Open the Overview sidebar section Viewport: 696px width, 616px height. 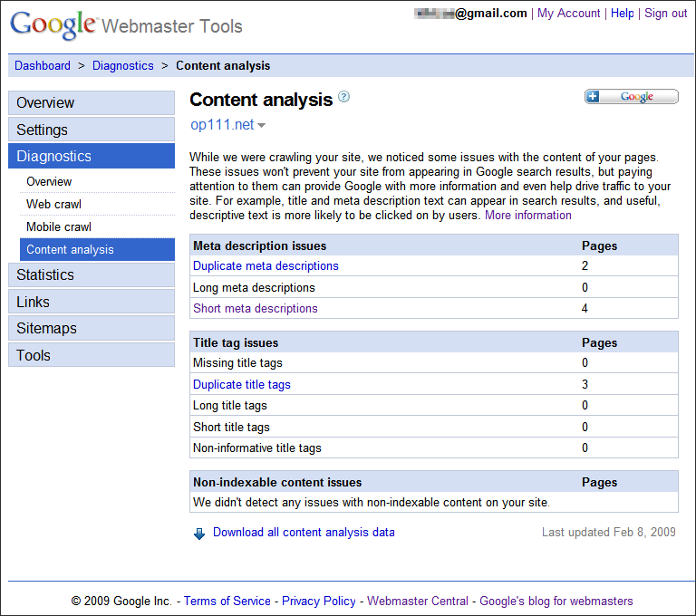tap(92, 103)
